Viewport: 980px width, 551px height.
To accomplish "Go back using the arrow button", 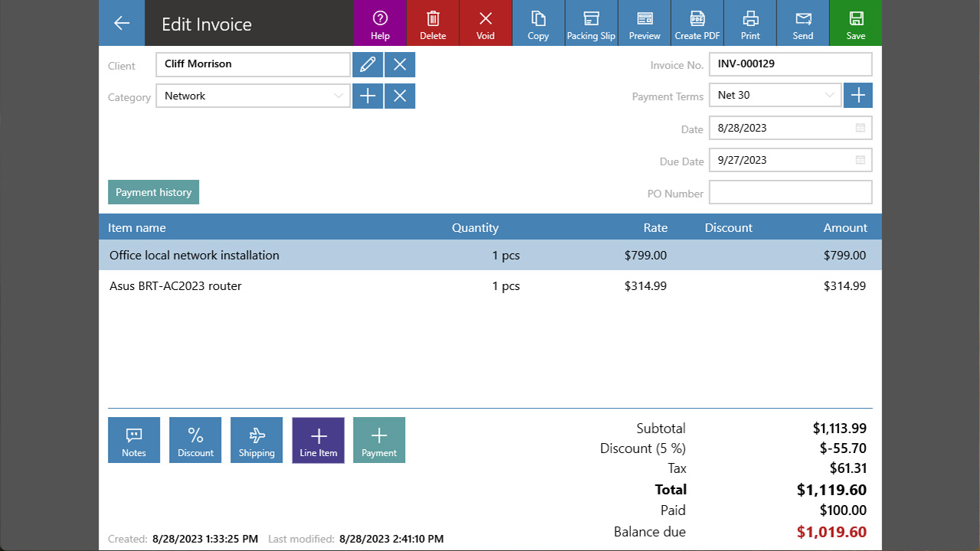I will click(x=122, y=23).
